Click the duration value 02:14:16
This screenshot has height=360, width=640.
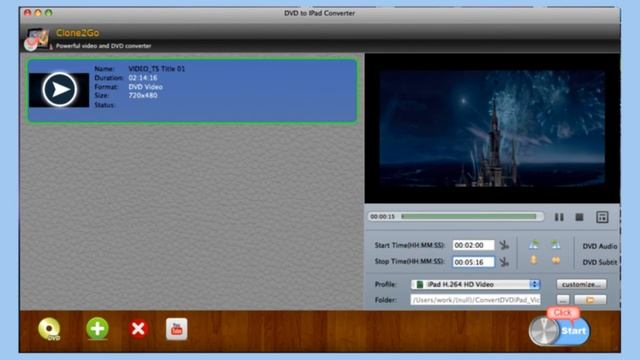[x=143, y=78]
